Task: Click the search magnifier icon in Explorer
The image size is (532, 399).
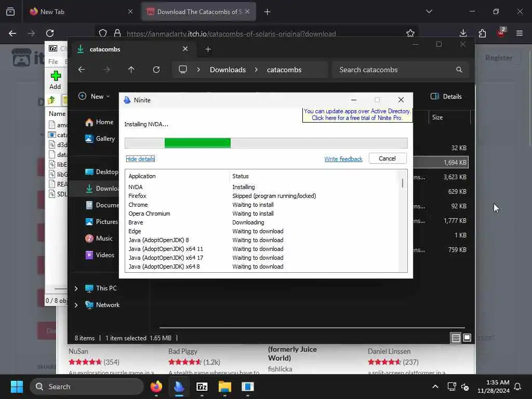Action: [x=459, y=70]
